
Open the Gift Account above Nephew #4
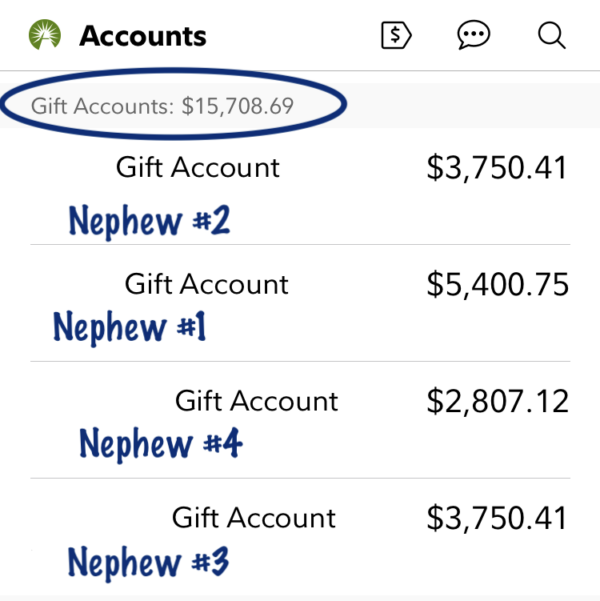256,401
